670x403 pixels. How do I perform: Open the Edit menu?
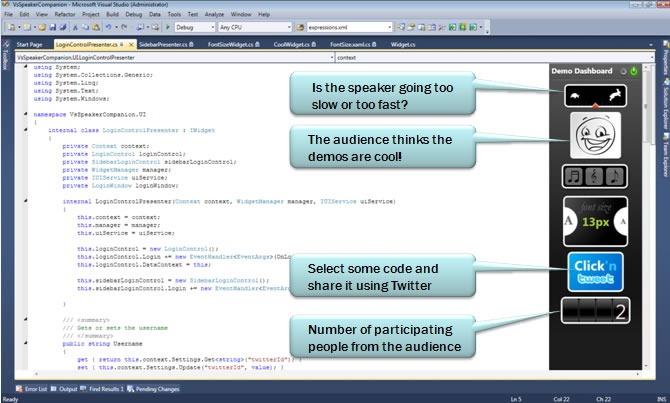click(x=24, y=14)
